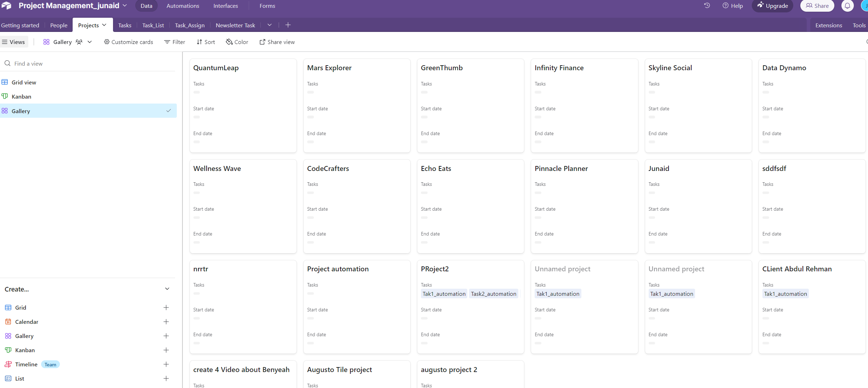868x388 pixels.
Task: Open the Tasks table tab
Action: [125, 25]
